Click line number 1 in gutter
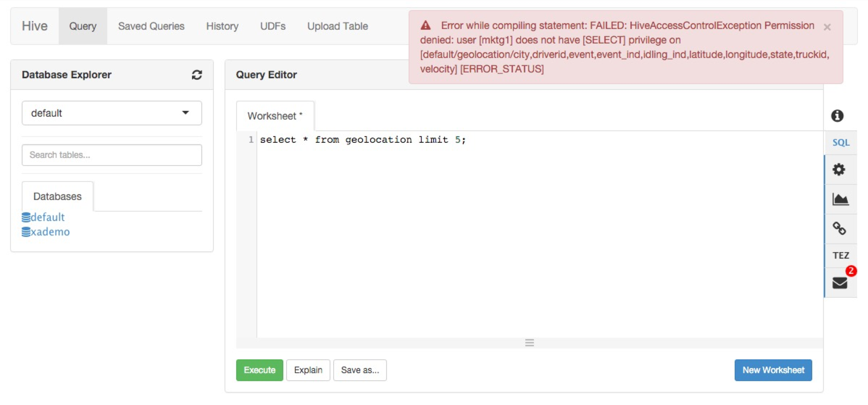Screen dimensions: 868x405 [251, 139]
